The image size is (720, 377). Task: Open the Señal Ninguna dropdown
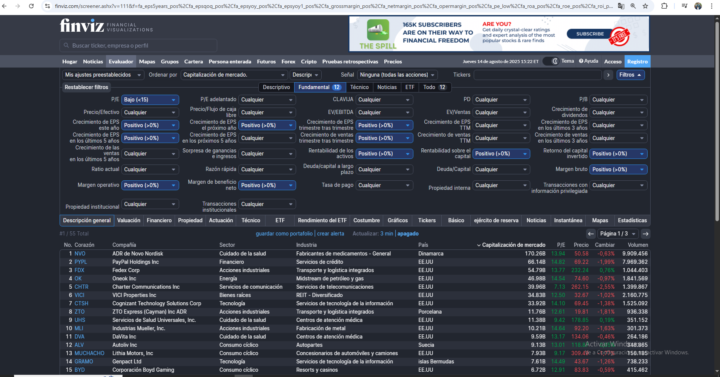pos(397,75)
